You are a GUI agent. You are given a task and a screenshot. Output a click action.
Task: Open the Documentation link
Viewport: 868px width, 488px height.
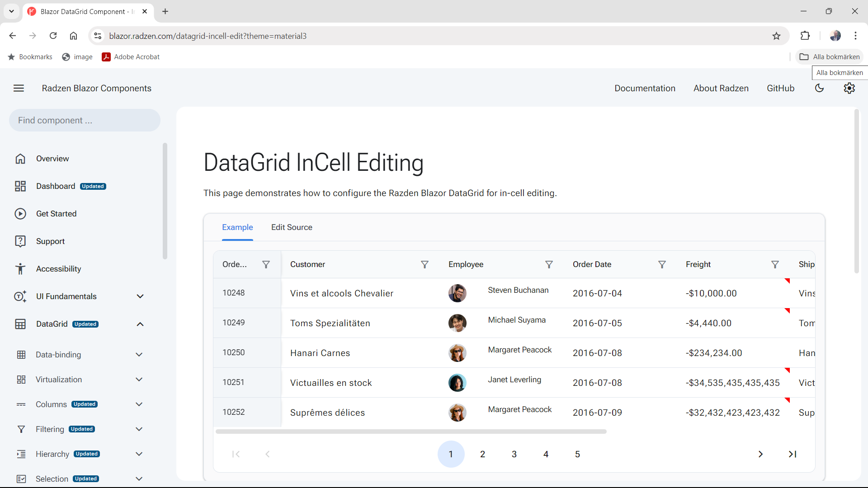point(645,88)
